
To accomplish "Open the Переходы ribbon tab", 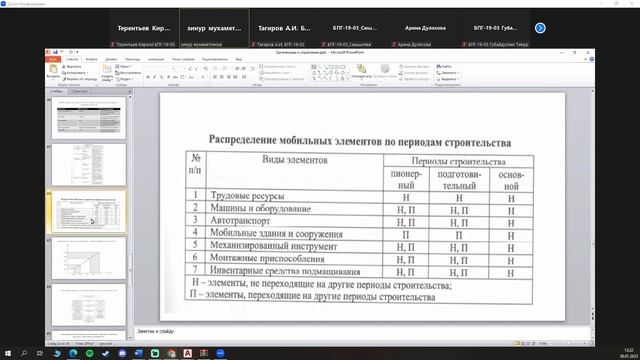I will point(132,59).
